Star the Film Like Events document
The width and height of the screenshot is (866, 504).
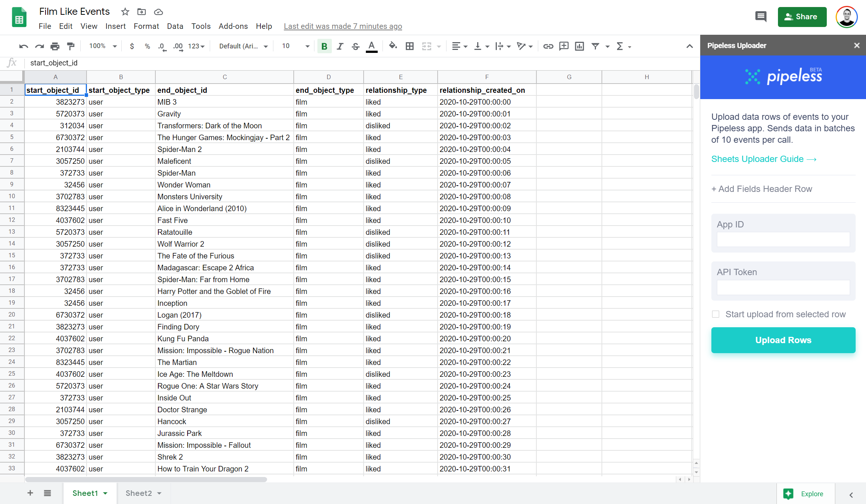click(x=125, y=12)
